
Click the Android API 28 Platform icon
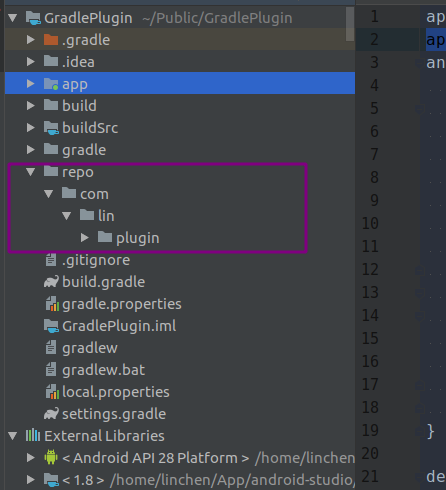[51, 457]
